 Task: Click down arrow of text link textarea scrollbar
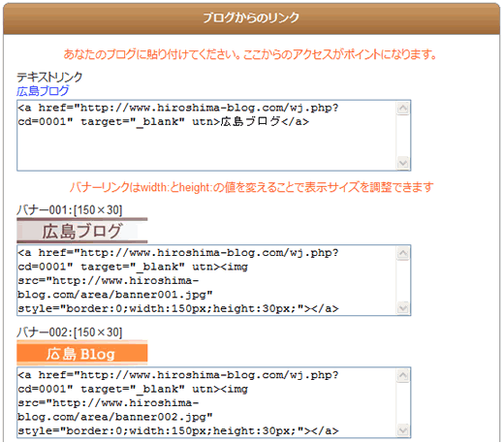(403, 163)
